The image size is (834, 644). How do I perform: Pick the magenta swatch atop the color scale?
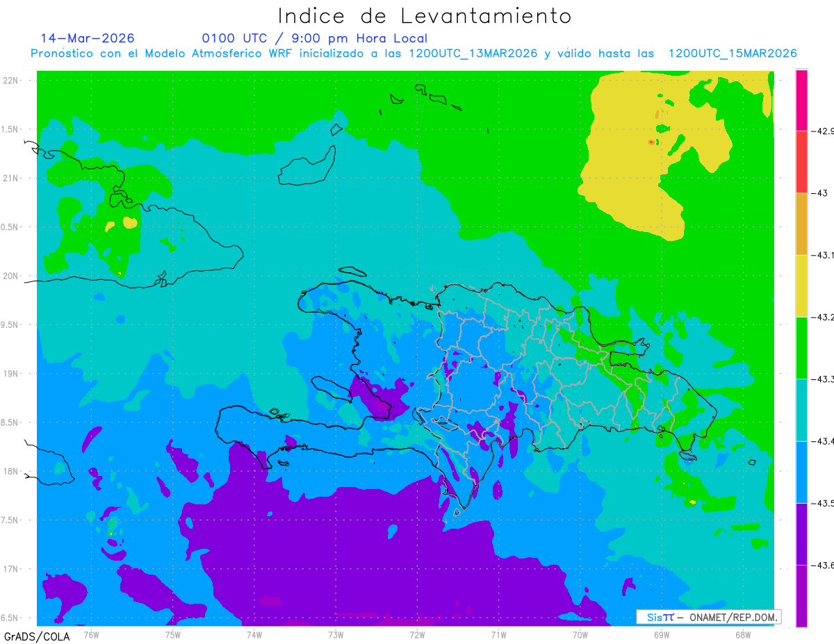tap(801, 100)
